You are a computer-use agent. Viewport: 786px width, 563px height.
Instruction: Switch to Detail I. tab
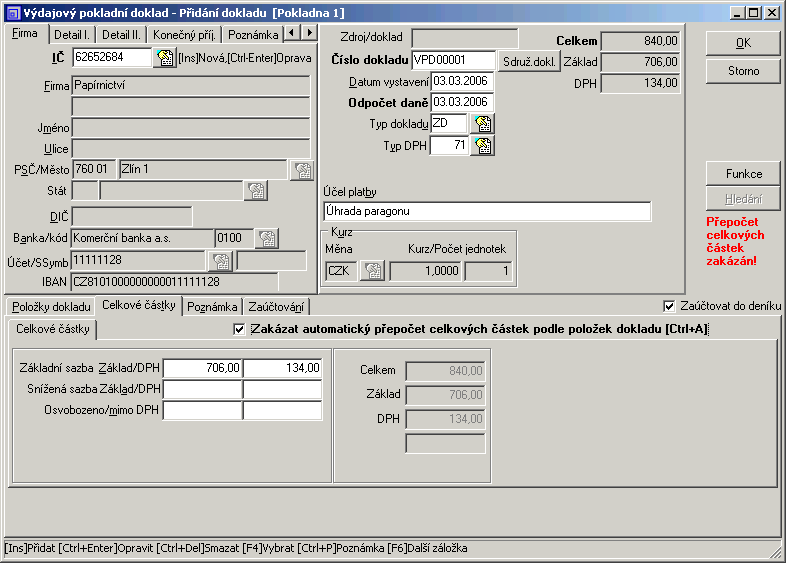click(x=72, y=35)
